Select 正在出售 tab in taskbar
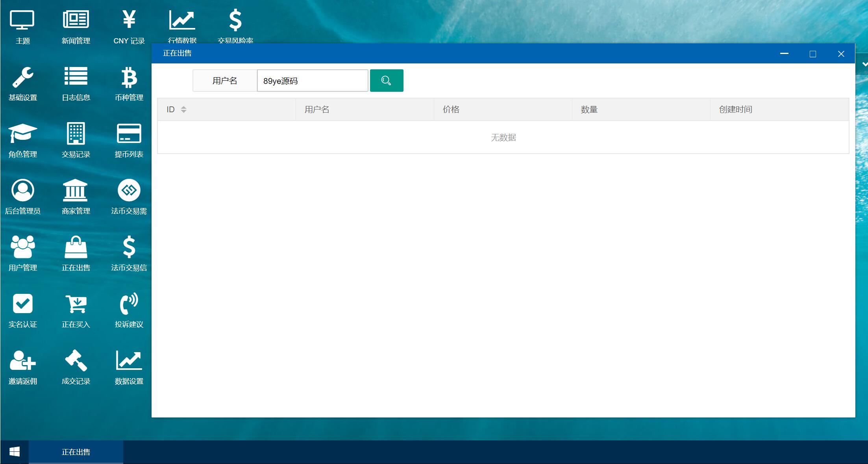The height and width of the screenshot is (464, 868). (76, 452)
